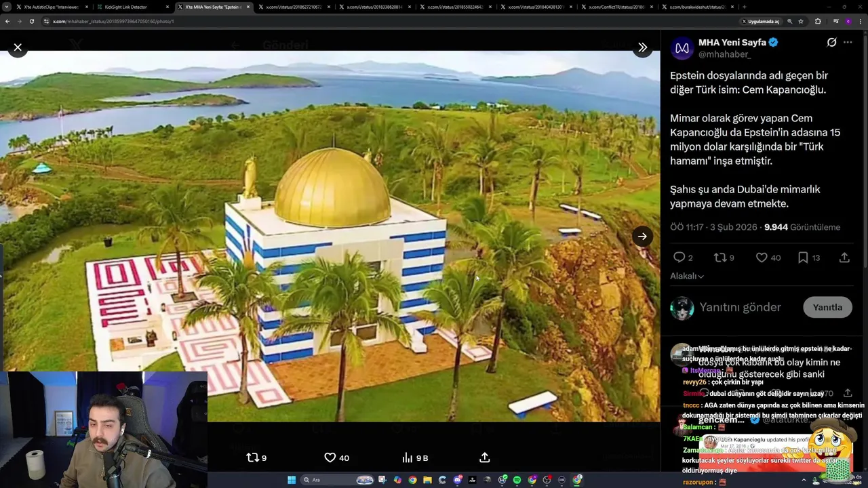
Task: Open Spotify from the taskbar
Action: 517,480
